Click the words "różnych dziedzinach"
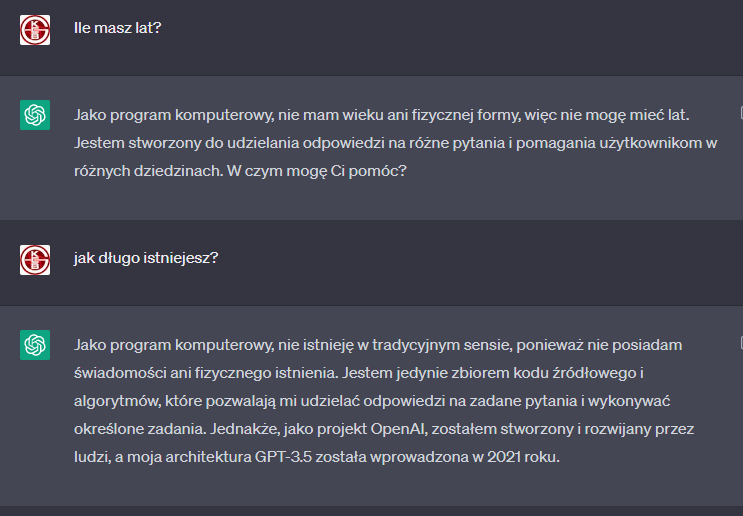The width and height of the screenshot is (743, 516). [x=148, y=171]
